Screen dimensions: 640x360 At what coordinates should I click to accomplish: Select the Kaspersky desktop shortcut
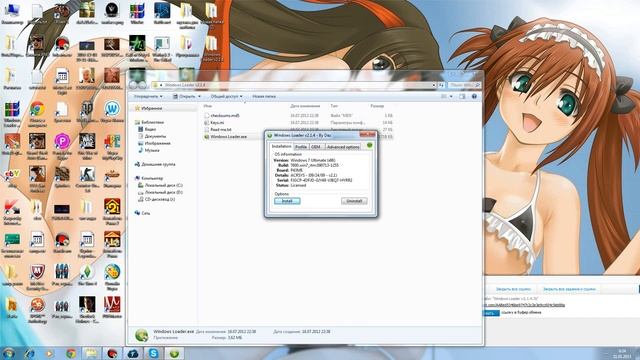[12, 212]
